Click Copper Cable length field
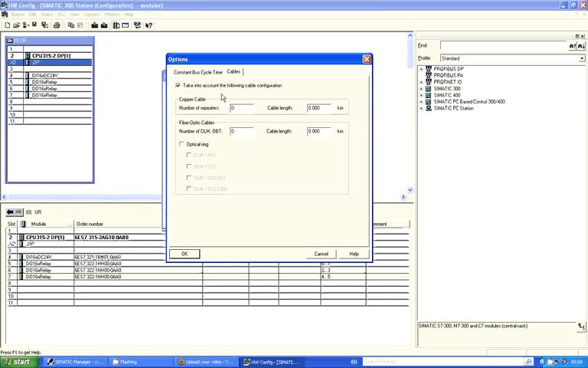 [319, 108]
